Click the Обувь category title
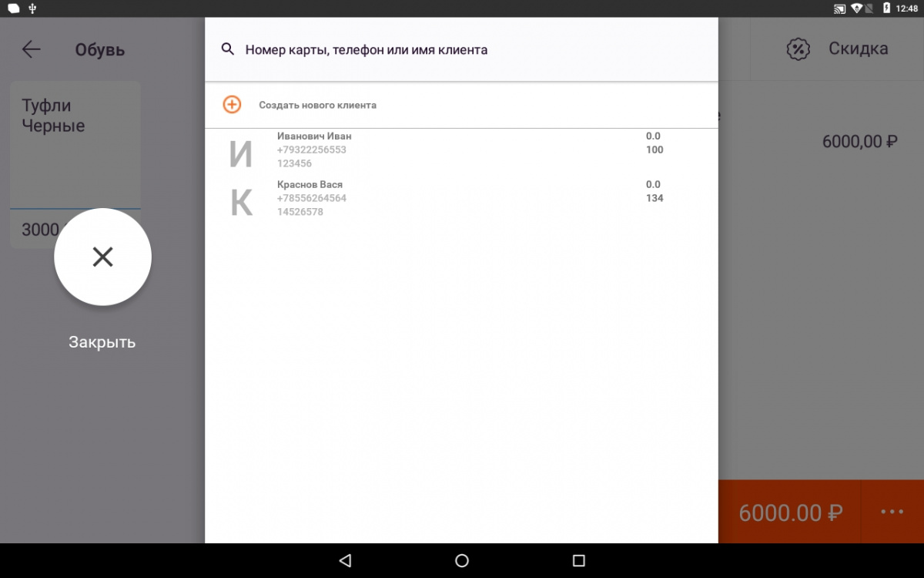The image size is (924, 578). click(x=100, y=50)
